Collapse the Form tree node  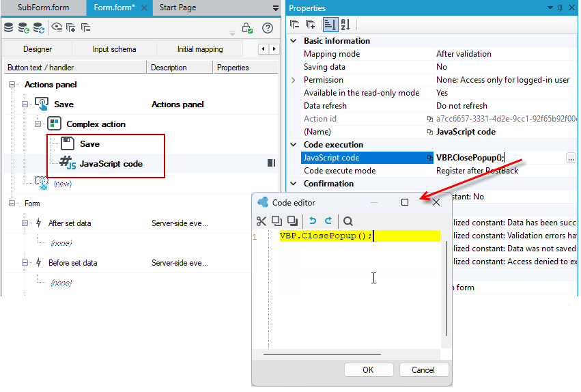click(12, 203)
